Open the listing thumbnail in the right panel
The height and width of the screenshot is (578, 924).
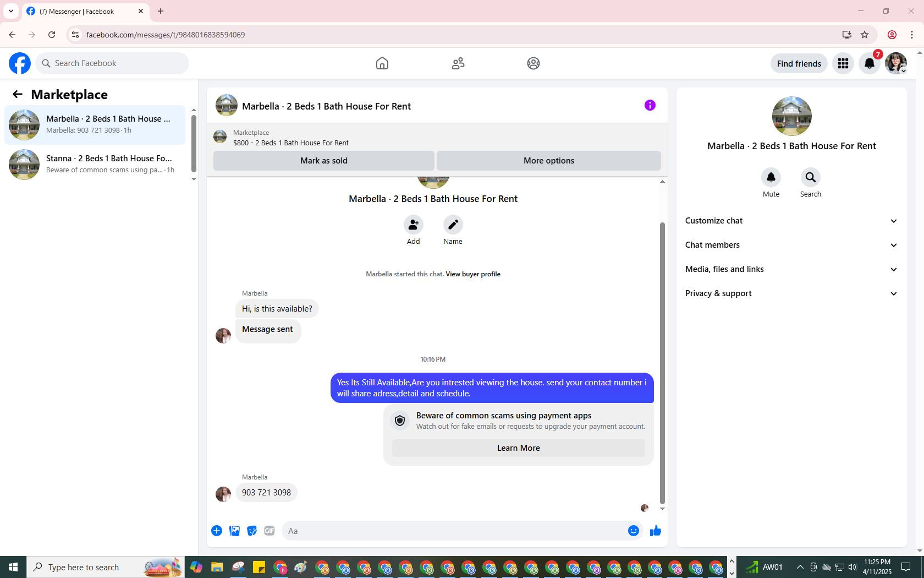tap(791, 116)
